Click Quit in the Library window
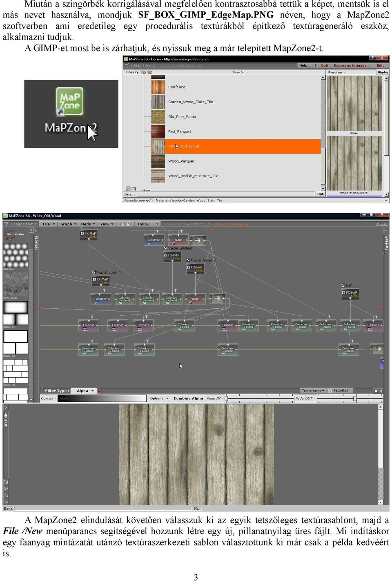This screenshot has width=392, height=581. coord(325,65)
